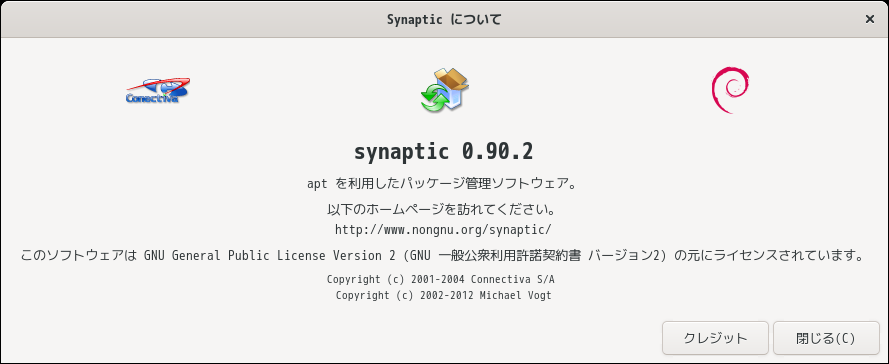Click the text '以下のホームページを訪れてください。'
The width and height of the screenshot is (889, 364).
[x=441, y=210]
